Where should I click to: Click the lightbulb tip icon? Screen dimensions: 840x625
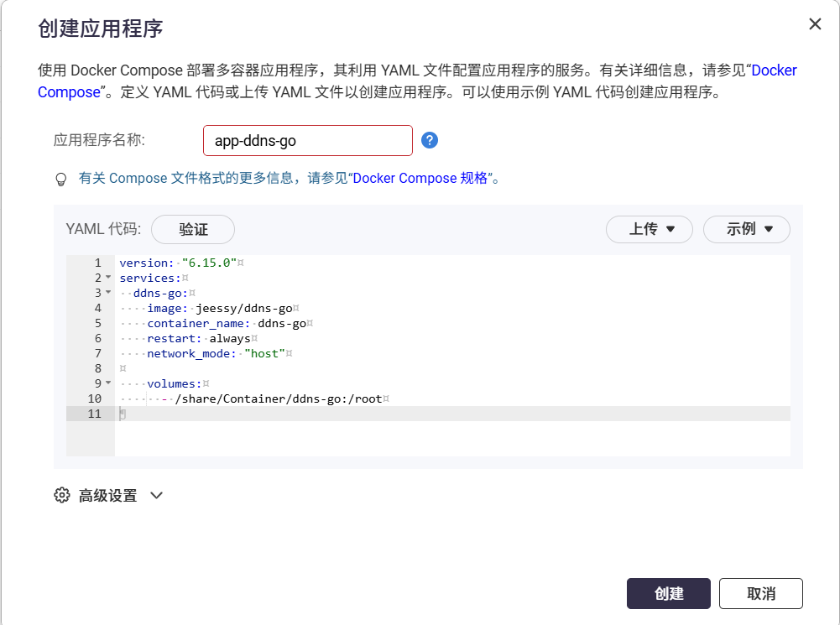coord(60,179)
